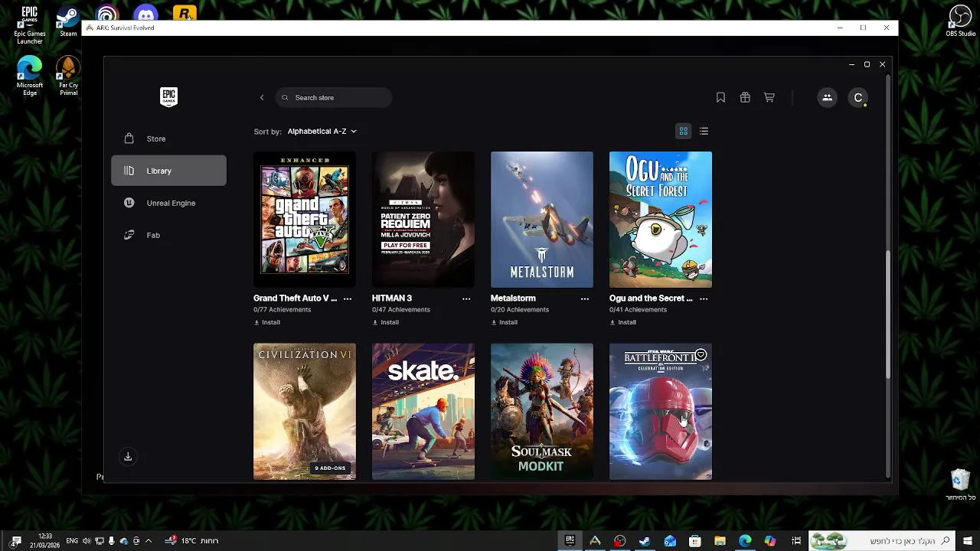
Task: Open OBS Studio desktop shortcut
Action: point(960,21)
